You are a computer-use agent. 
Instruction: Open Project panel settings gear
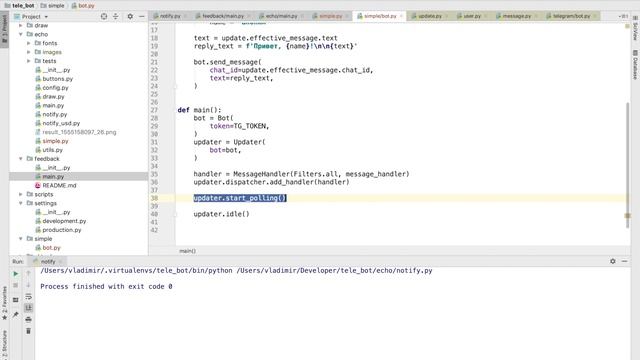pos(130,16)
